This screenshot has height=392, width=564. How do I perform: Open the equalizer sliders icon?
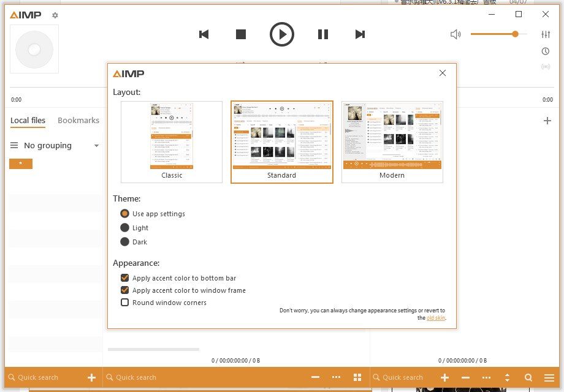(x=546, y=34)
